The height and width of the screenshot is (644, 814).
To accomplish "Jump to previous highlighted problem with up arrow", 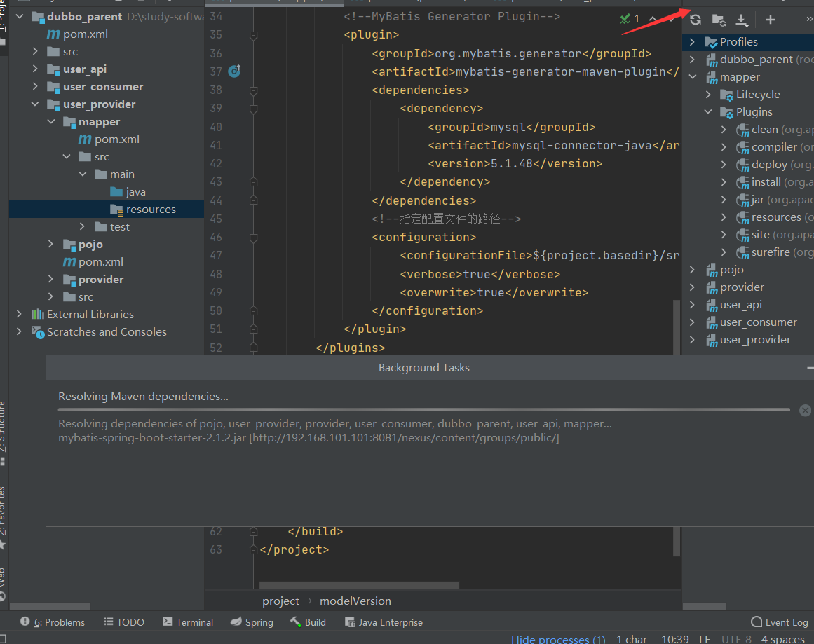I will pos(653,19).
